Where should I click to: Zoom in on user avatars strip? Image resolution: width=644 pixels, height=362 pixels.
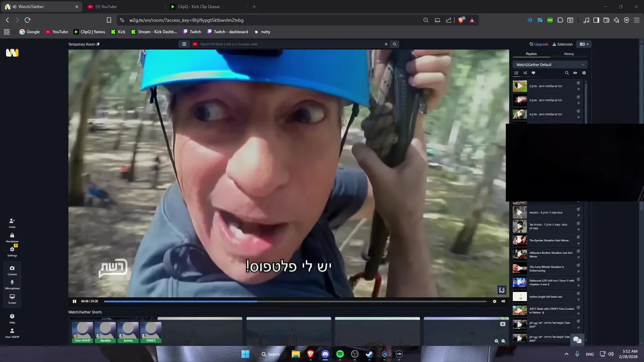click(496, 341)
